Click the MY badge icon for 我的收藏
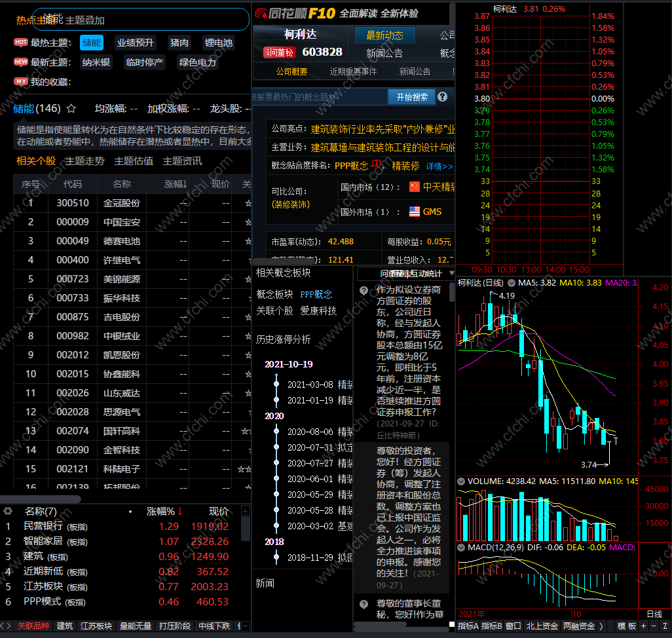Viewport: 672px width, 638px height. click(20, 81)
